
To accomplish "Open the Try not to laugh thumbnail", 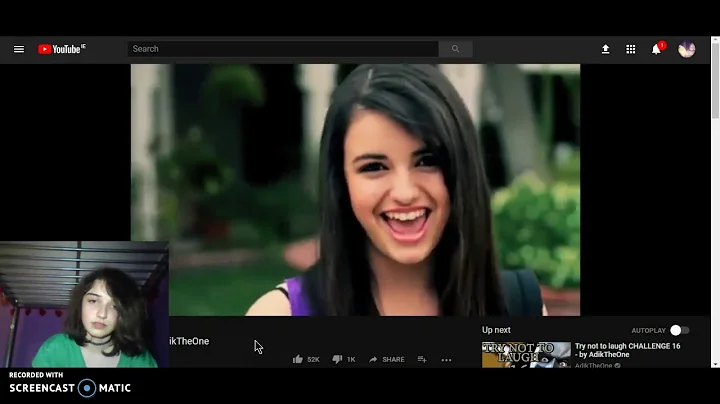I will click(x=526, y=354).
